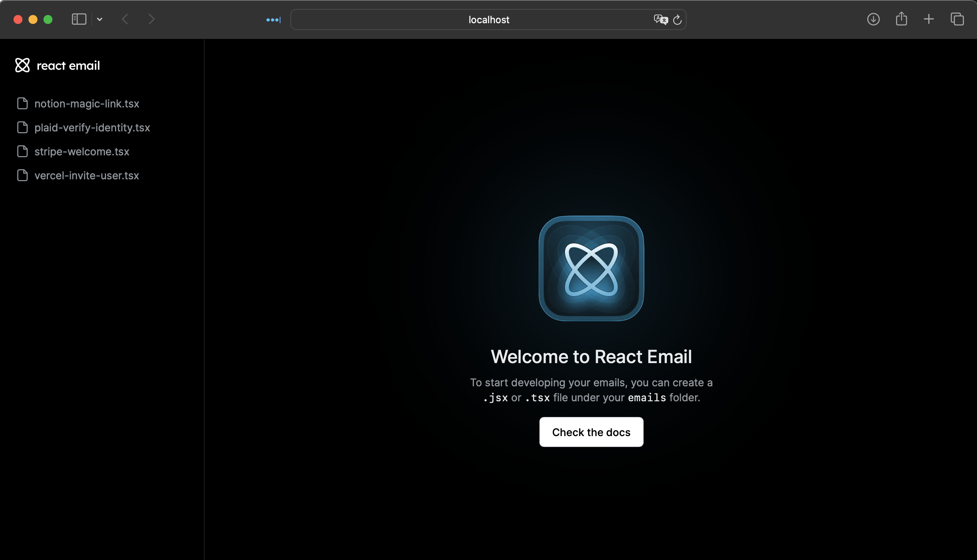977x560 pixels.
Task: Click the red close window button
Action: pyautogui.click(x=18, y=19)
